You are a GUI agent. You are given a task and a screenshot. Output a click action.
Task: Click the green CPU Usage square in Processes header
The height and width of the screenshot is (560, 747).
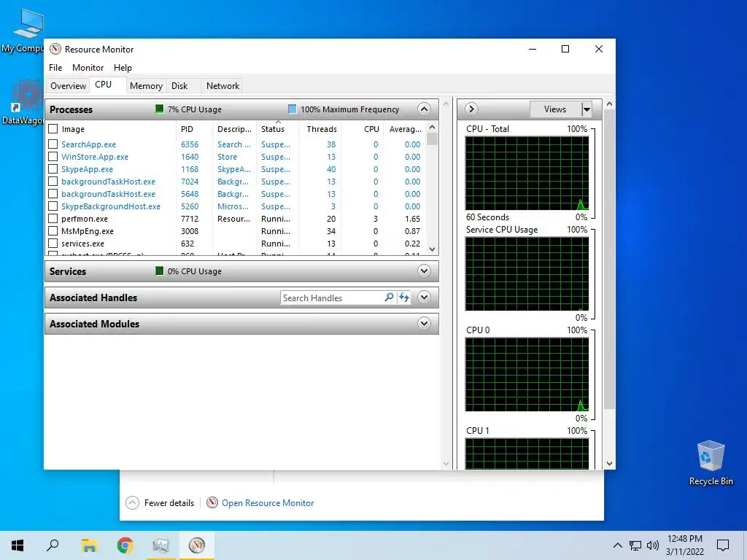(x=160, y=109)
